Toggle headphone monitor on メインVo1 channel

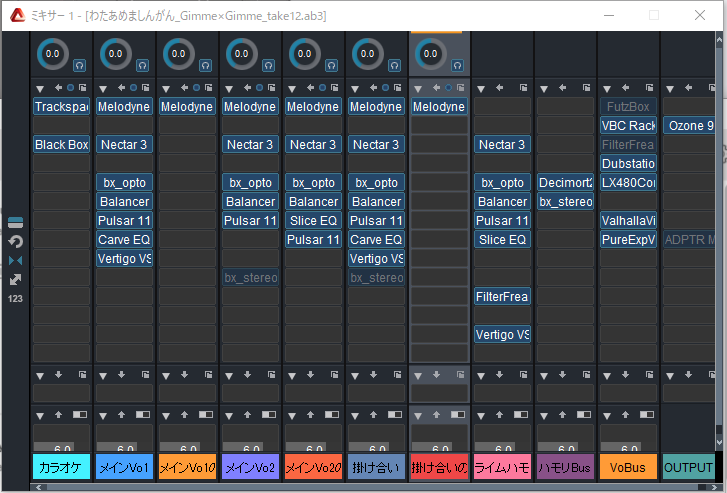coord(142,66)
